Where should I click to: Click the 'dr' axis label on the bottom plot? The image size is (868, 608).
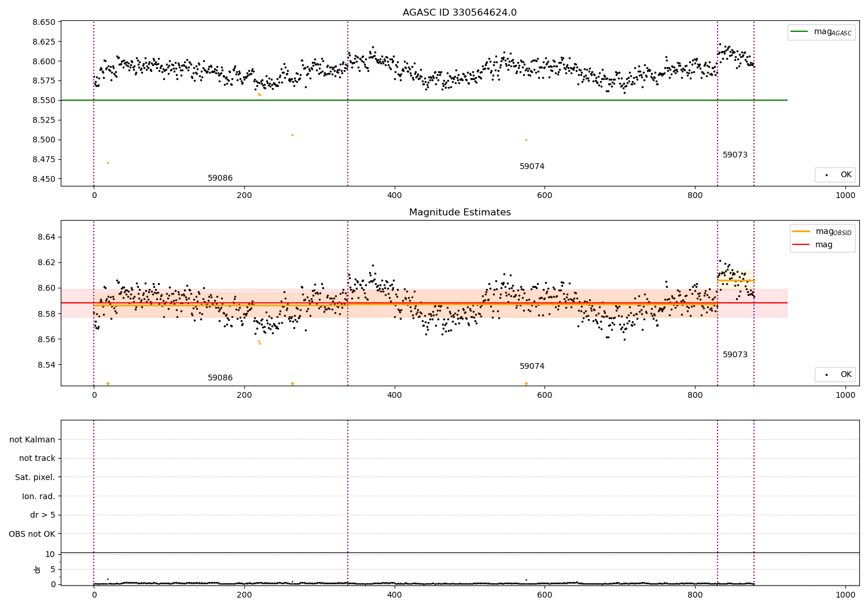(38, 569)
